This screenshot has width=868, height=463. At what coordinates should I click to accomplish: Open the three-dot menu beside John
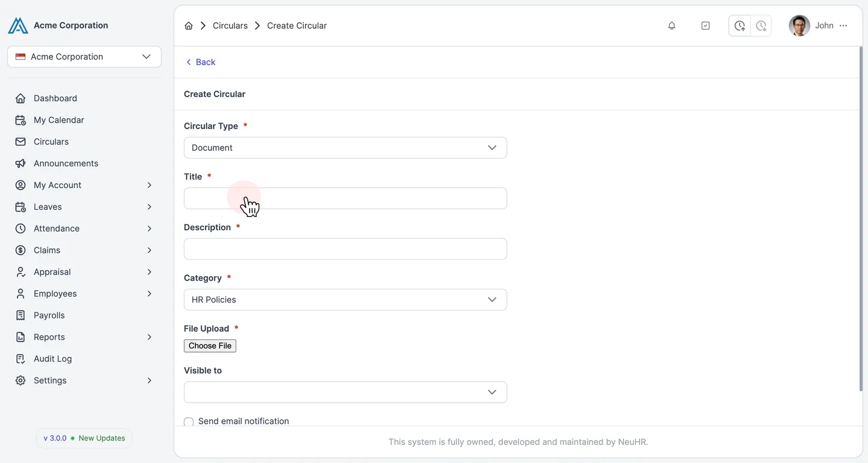click(843, 26)
